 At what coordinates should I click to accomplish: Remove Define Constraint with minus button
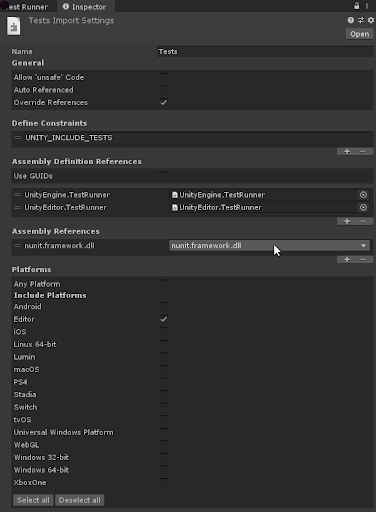coord(363,152)
